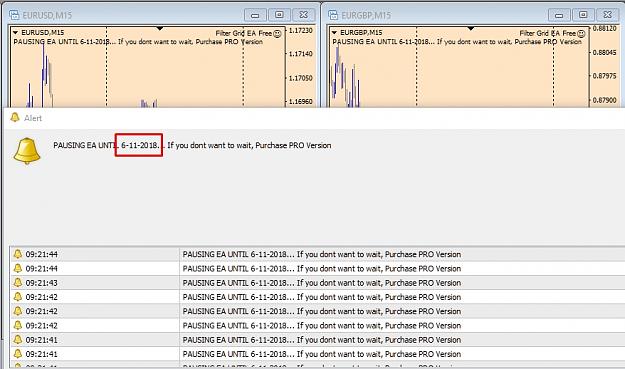Click the EURGBP,M15 window chart icon

333,15
